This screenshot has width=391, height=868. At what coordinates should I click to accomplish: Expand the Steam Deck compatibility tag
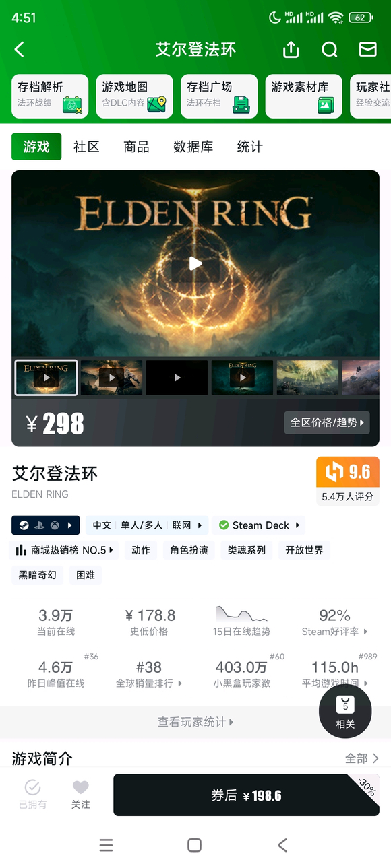tap(259, 525)
